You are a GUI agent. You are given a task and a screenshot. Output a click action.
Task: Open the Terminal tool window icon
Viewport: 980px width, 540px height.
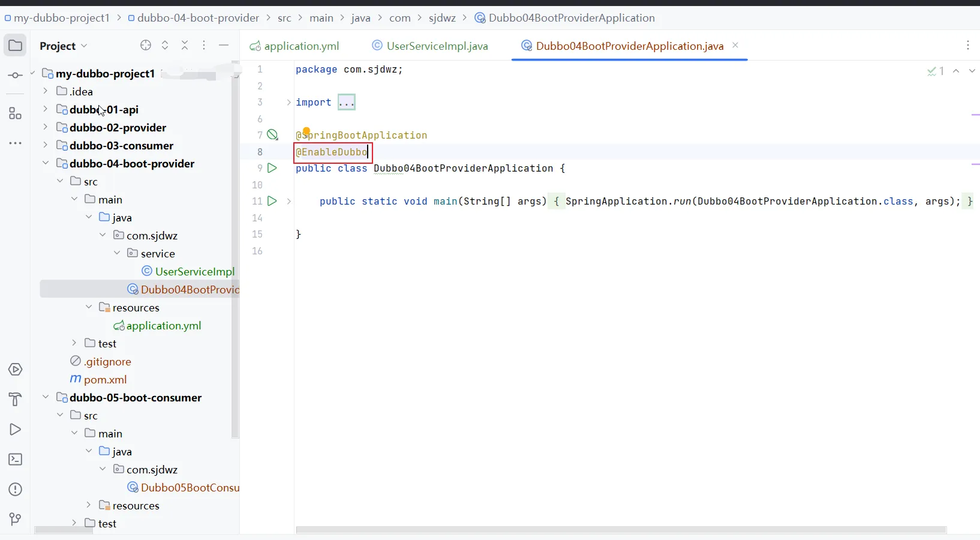pyautogui.click(x=16, y=460)
